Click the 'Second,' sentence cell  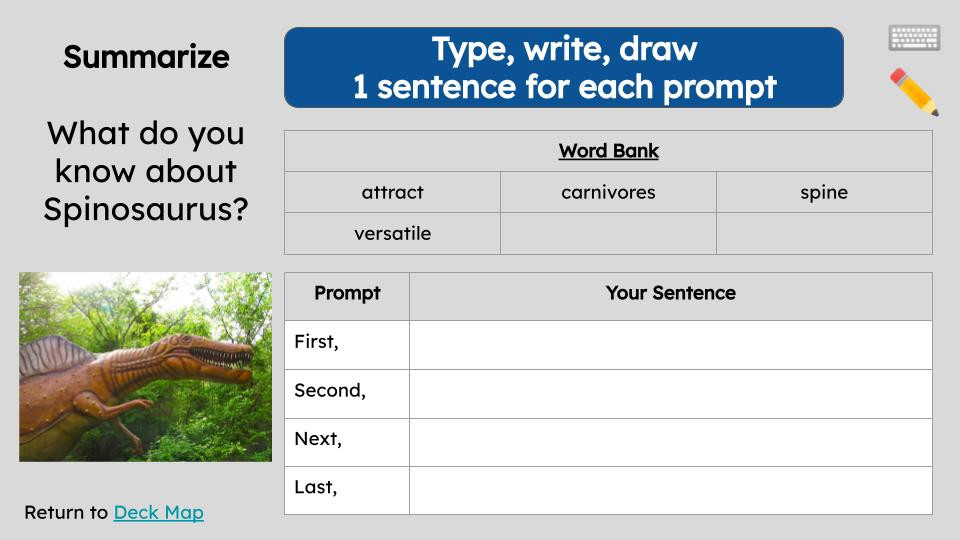tap(670, 393)
